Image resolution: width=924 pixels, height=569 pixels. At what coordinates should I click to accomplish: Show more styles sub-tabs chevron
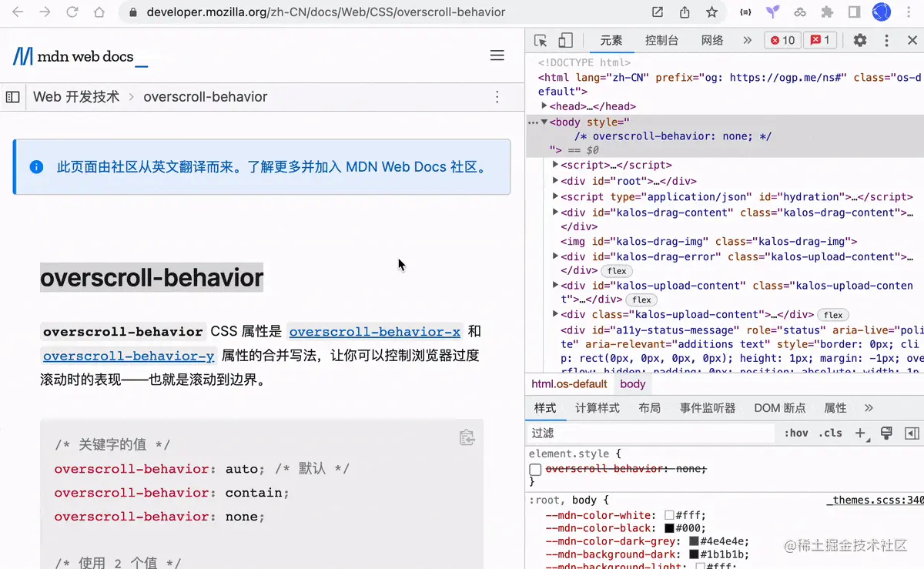click(x=869, y=408)
